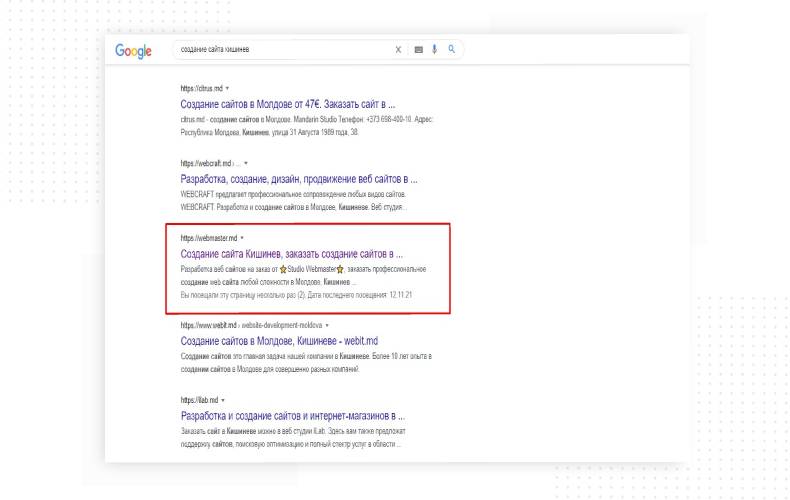Image resolution: width=790 pixels, height=500 pixels.
Task: Click snippet mentioning Mandarin Studio Телефон
Action: (x=307, y=126)
